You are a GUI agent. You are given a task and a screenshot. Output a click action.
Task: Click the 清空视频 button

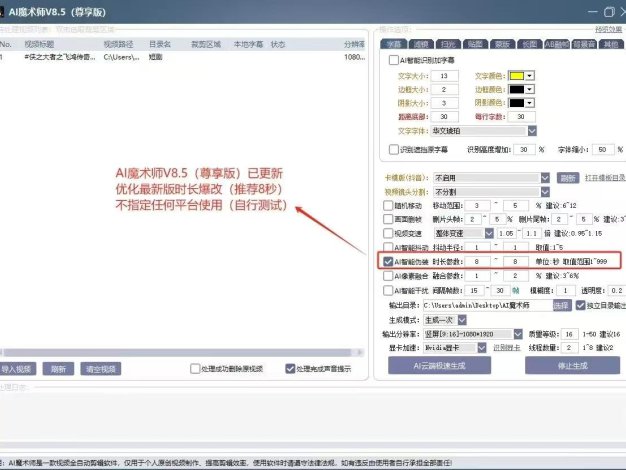point(101,369)
